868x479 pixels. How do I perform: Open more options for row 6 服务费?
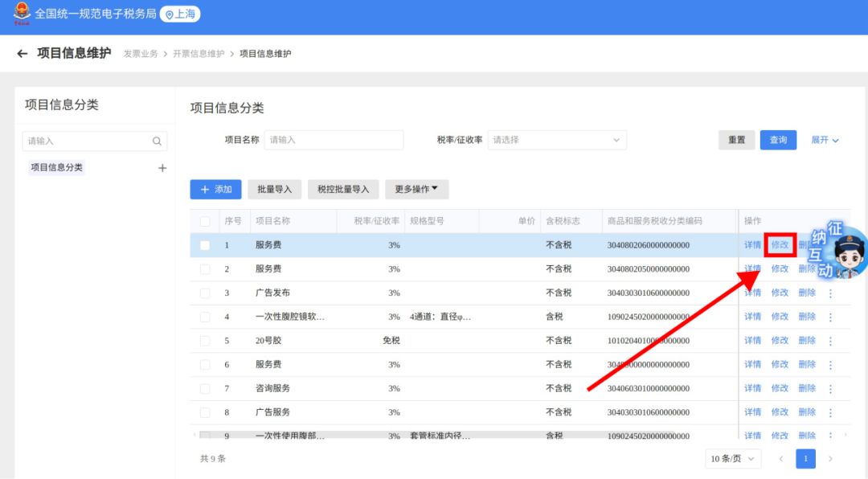click(830, 364)
